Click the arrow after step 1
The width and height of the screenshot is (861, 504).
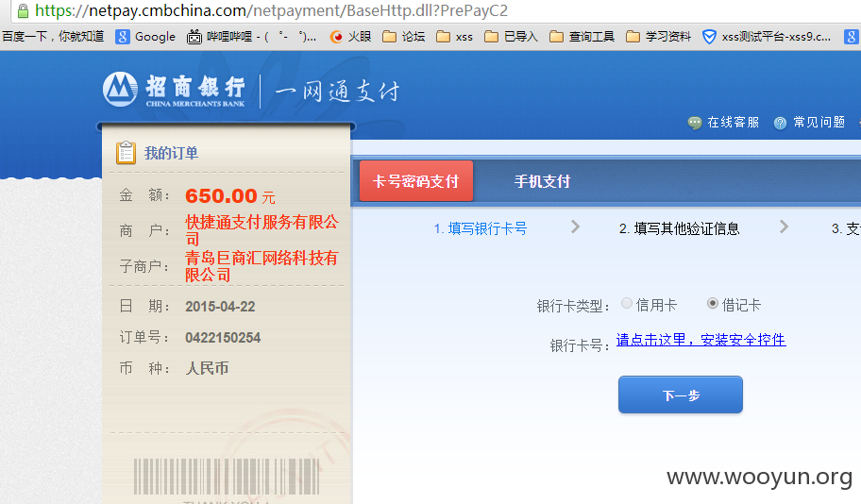(x=575, y=227)
